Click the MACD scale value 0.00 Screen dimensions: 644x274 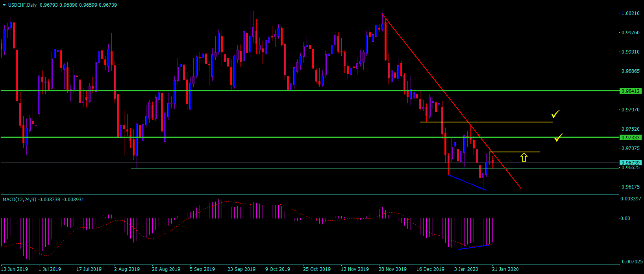point(625,218)
